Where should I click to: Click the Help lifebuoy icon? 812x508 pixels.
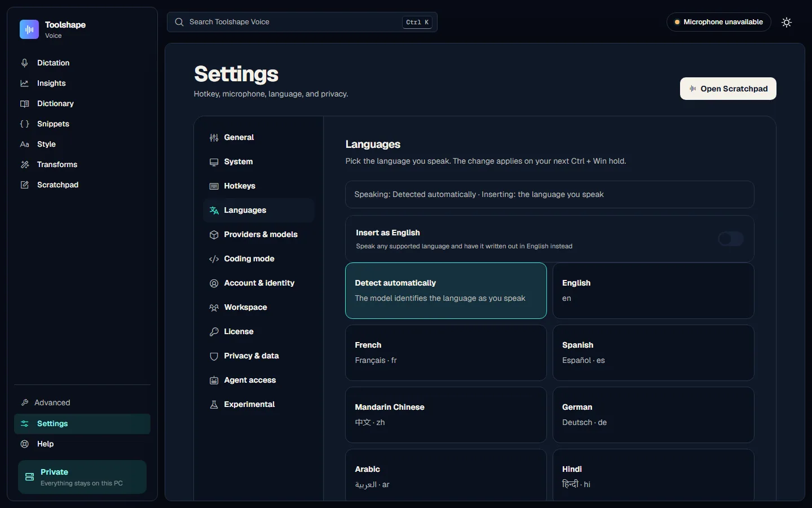click(24, 444)
